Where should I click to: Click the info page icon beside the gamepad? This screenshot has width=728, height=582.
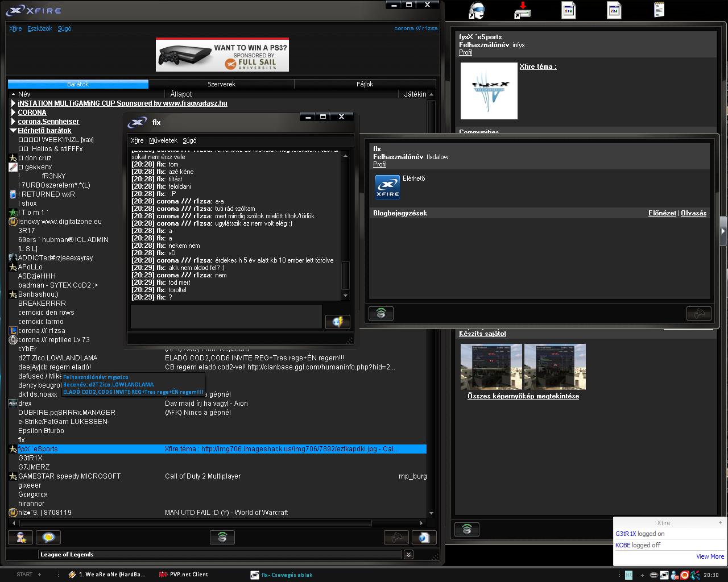tap(424, 537)
